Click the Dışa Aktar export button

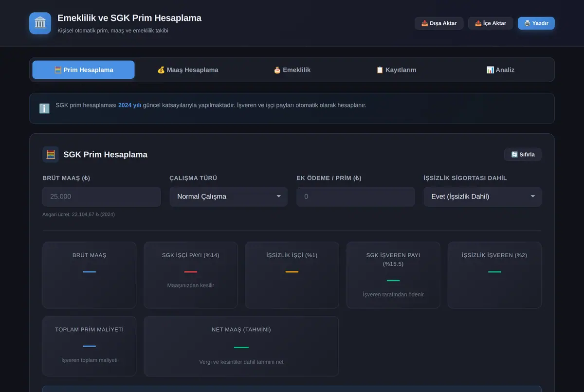439,23
